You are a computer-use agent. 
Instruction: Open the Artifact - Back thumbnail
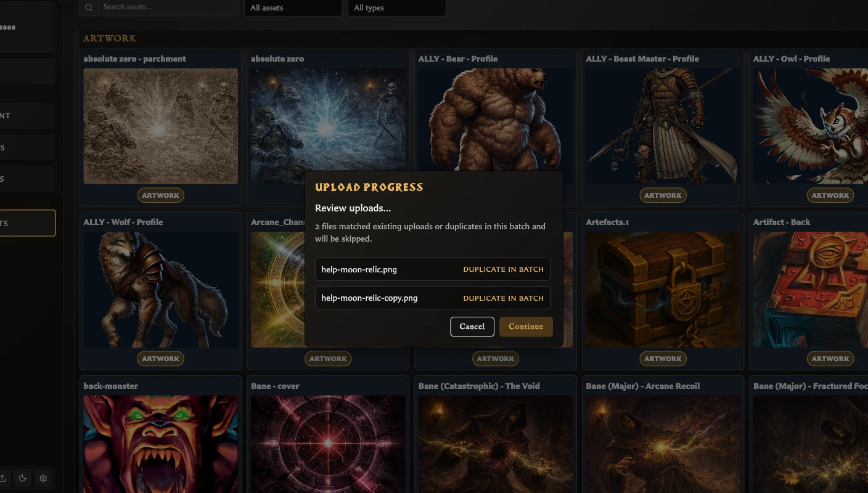coord(811,290)
